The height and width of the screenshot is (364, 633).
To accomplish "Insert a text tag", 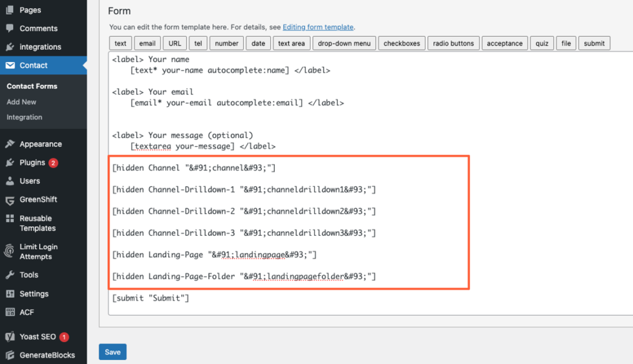I will (120, 43).
